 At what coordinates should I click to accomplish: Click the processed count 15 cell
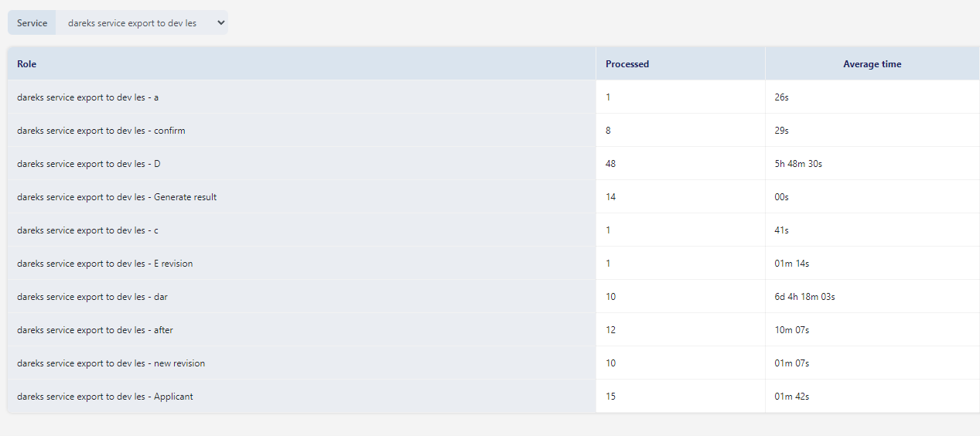[681, 397]
